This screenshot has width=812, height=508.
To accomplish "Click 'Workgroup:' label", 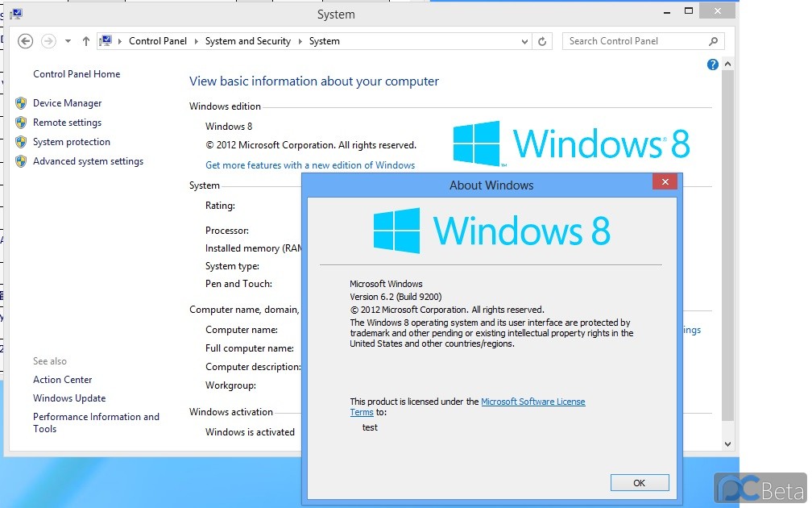I will coord(230,385).
